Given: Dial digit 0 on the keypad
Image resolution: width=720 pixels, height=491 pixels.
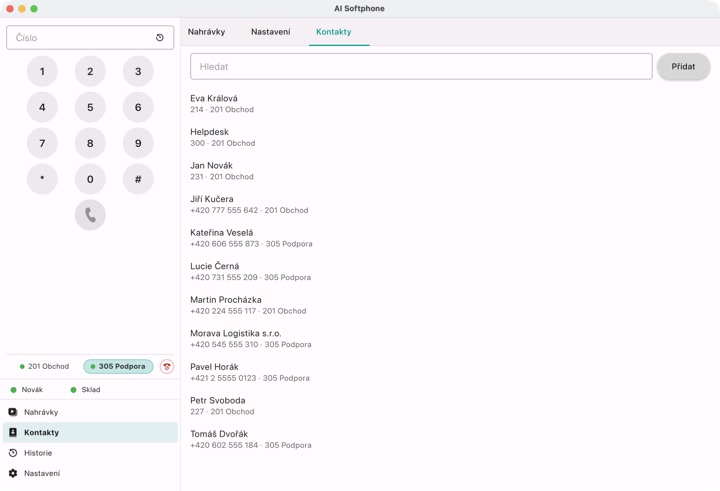Looking at the screenshot, I should click(90, 179).
